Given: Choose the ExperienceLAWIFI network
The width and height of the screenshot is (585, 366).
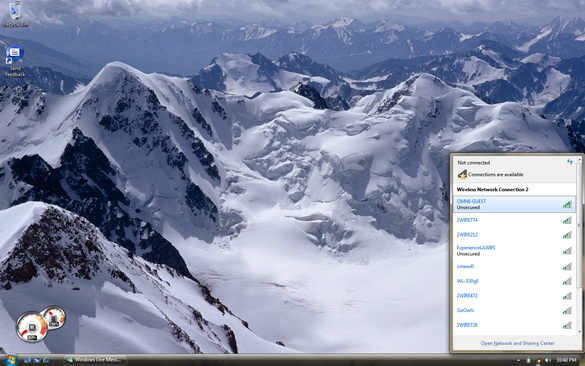Looking at the screenshot, I should tap(514, 251).
